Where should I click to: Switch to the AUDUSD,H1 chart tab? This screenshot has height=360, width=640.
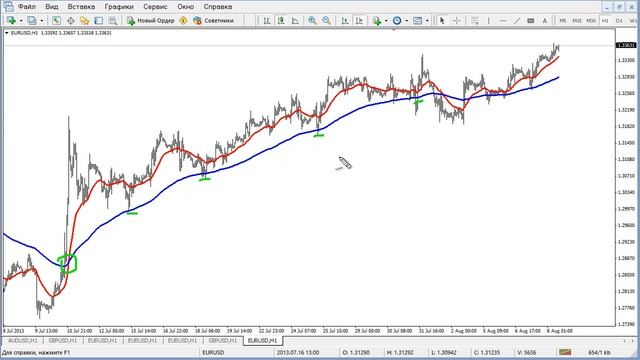coord(23,340)
